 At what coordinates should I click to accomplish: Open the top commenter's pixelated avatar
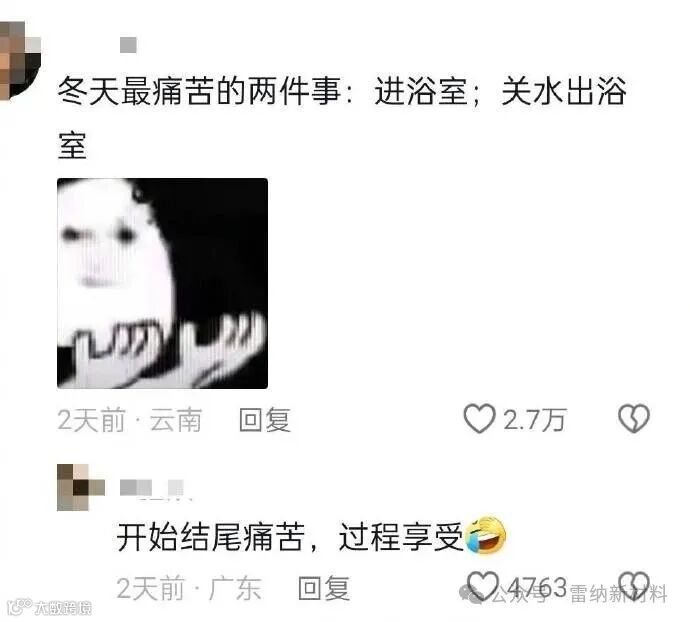point(20,61)
